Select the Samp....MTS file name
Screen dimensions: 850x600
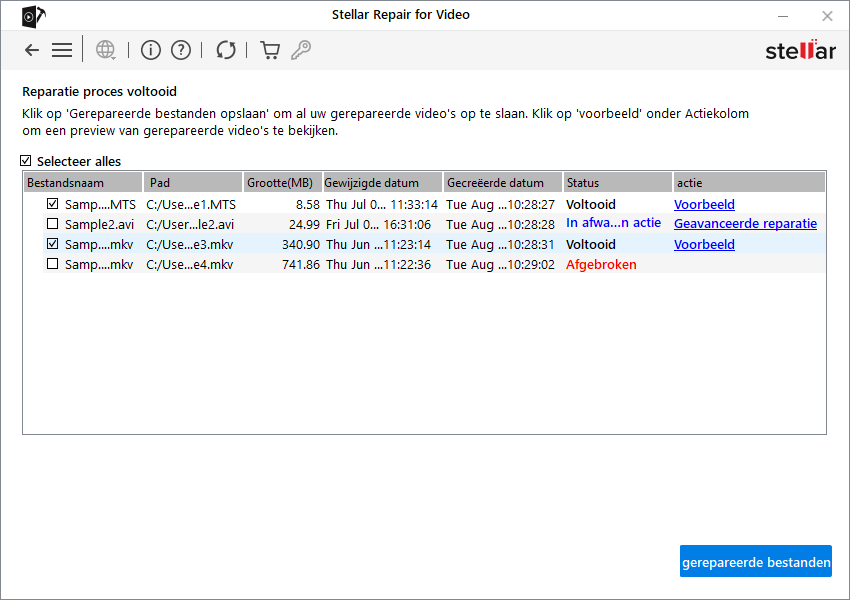click(x=100, y=205)
